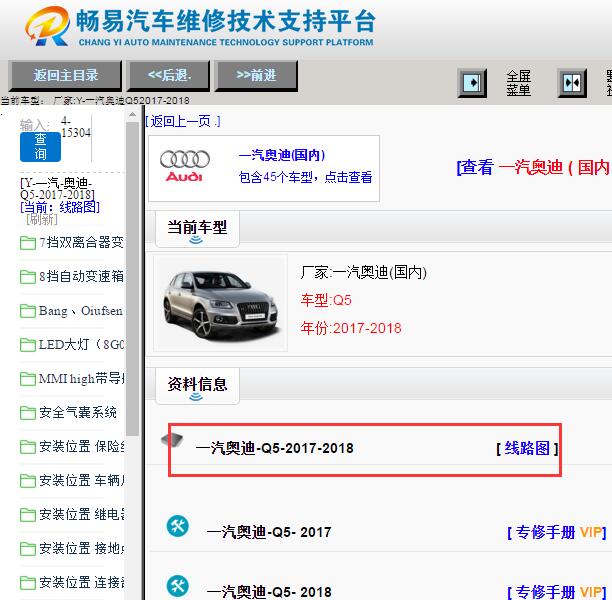
Task: Open 查看 一汽奥迪 (国内 link on right
Action: tap(534, 167)
